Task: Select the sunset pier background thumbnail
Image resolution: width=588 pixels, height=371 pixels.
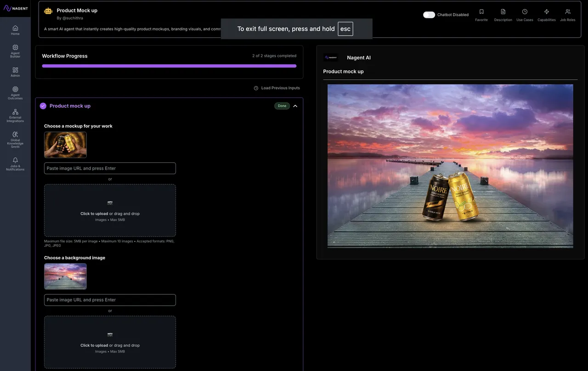Action: click(x=65, y=276)
